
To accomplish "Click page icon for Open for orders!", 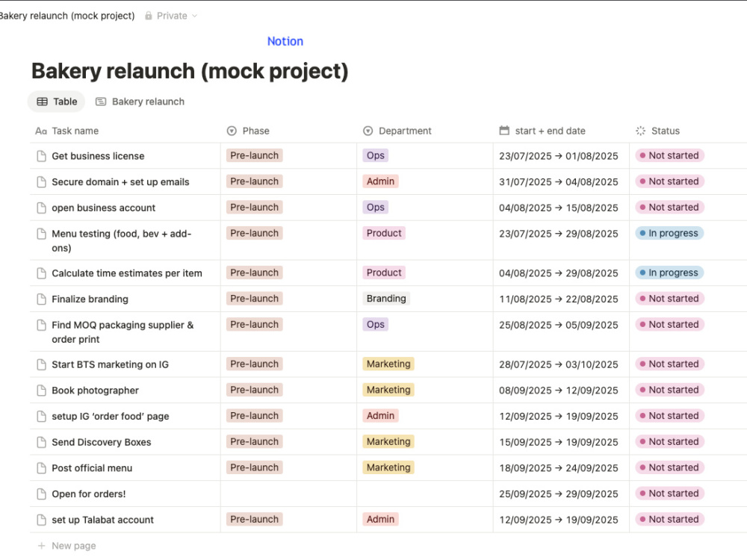I will 41,494.
